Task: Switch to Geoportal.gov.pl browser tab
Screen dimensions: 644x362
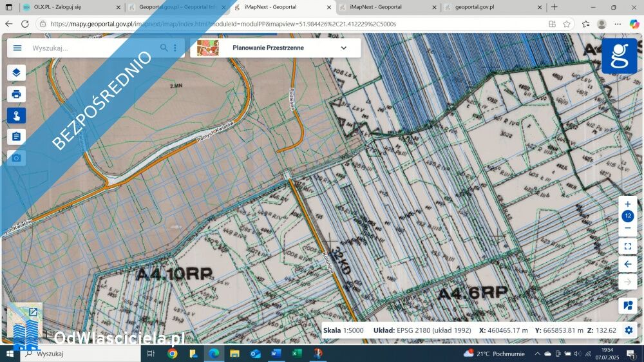Action: (x=178, y=7)
